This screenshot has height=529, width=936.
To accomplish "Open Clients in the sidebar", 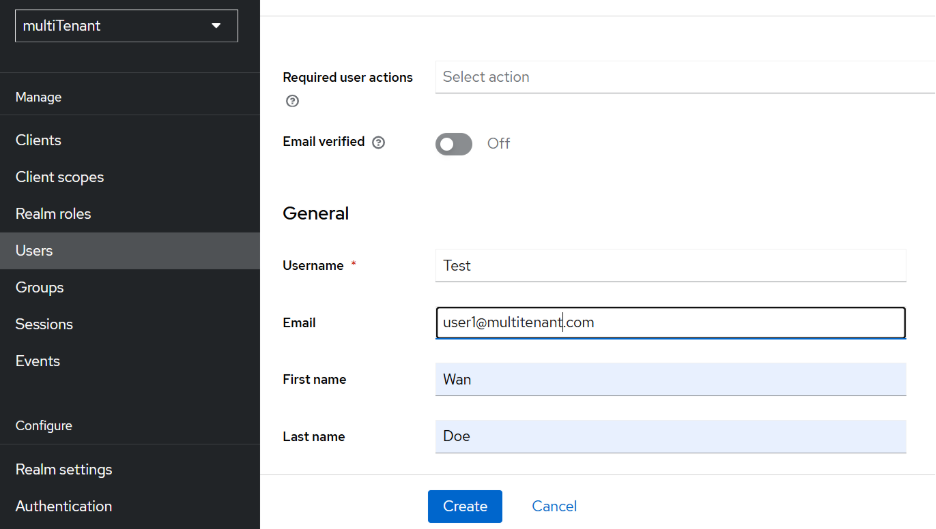I will pos(38,140).
